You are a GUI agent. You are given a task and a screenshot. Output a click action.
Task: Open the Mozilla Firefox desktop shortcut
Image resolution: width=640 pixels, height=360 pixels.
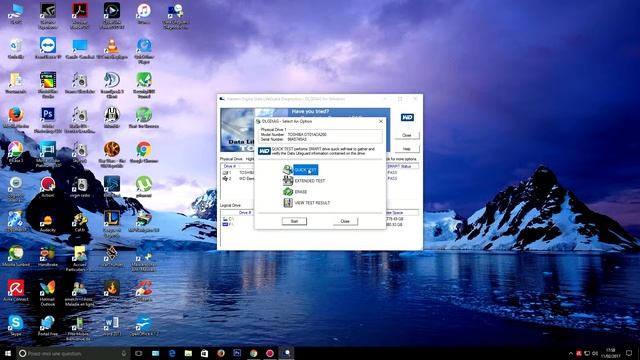[16, 118]
